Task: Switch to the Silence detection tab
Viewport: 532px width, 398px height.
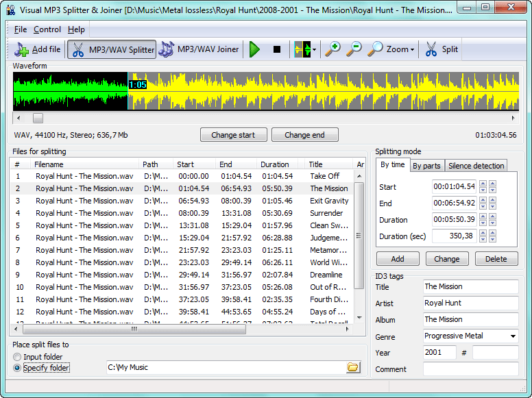Action: tap(476, 166)
